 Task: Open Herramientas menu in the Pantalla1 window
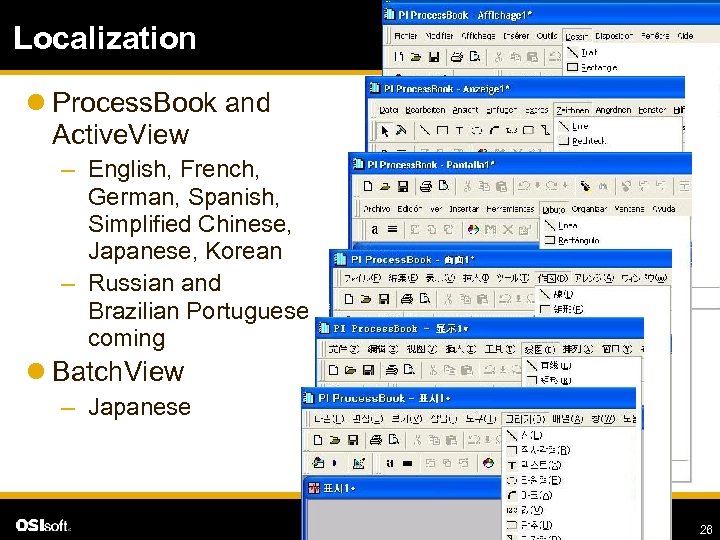tap(510, 209)
